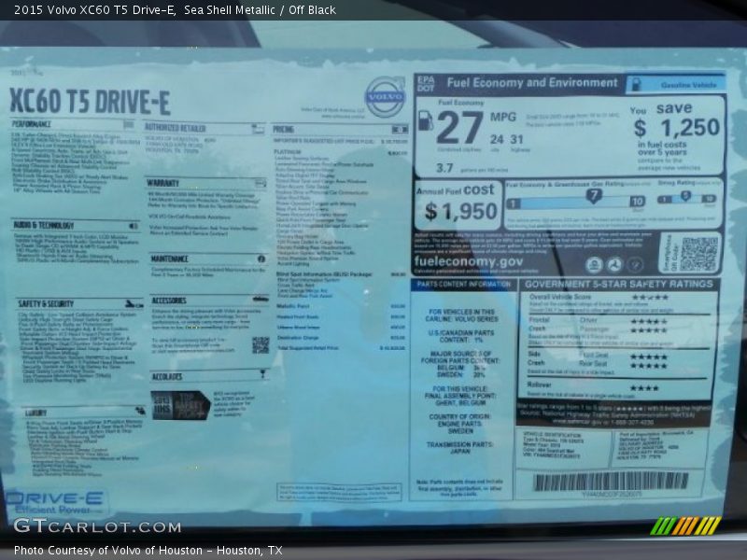Click the Performance header icon
The image size is (747, 560).
click(128, 124)
